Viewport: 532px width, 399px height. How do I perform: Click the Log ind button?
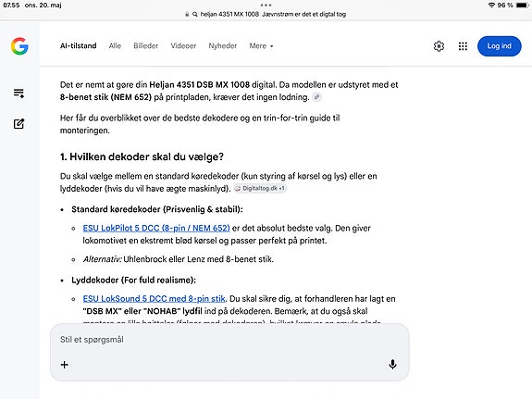pyautogui.click(x=499, y=46)
